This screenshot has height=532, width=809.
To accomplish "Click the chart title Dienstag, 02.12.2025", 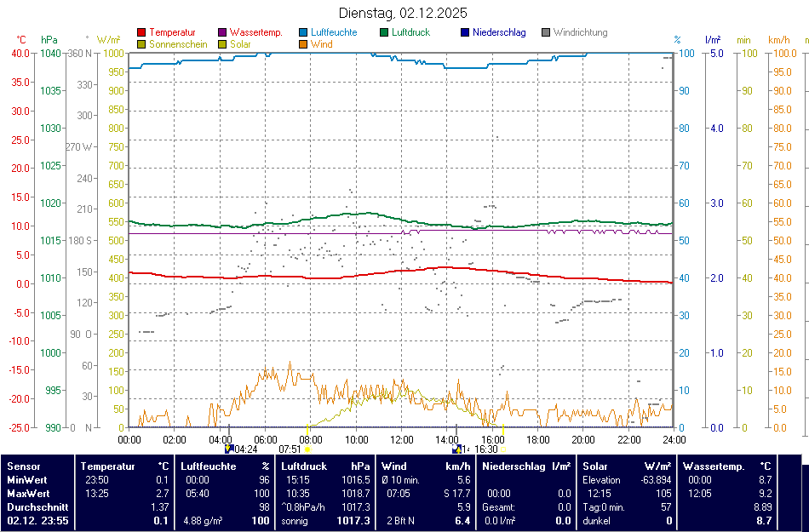I will [x=403, y=13].
